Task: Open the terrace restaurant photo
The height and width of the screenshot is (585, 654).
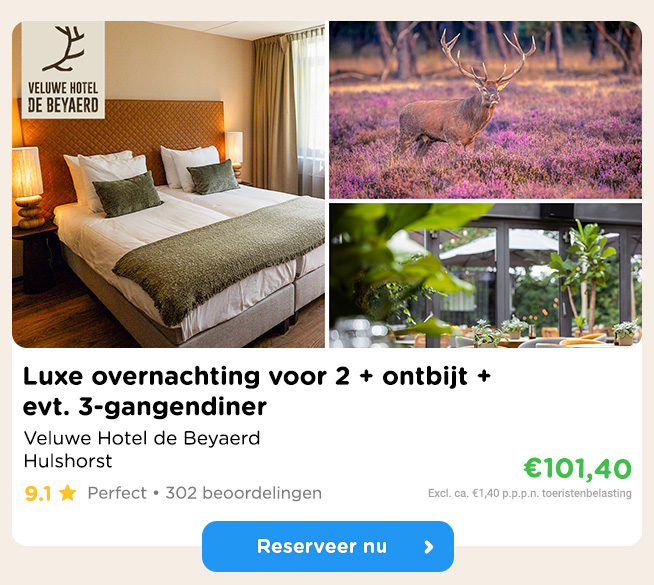Action: [x=485, y=276]
